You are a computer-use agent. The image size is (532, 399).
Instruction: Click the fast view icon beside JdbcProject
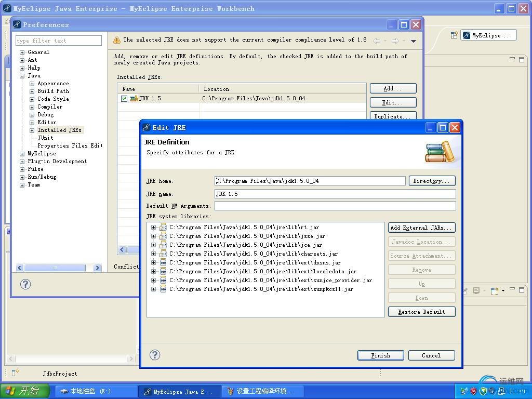[15, 373]
